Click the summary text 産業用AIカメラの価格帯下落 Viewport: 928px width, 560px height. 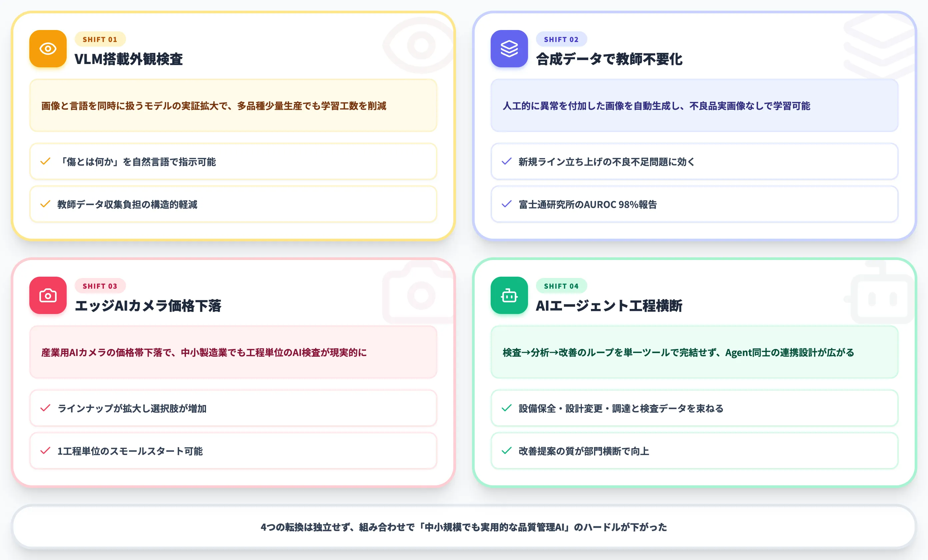point(204,352)
